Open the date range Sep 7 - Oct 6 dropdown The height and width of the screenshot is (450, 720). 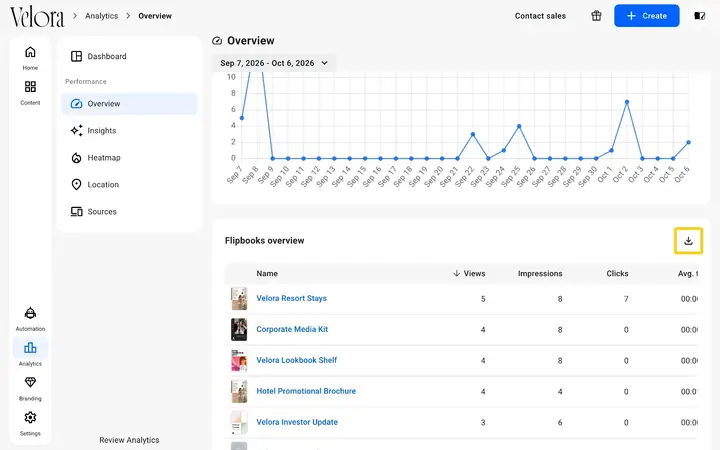(x=274, y=63)
